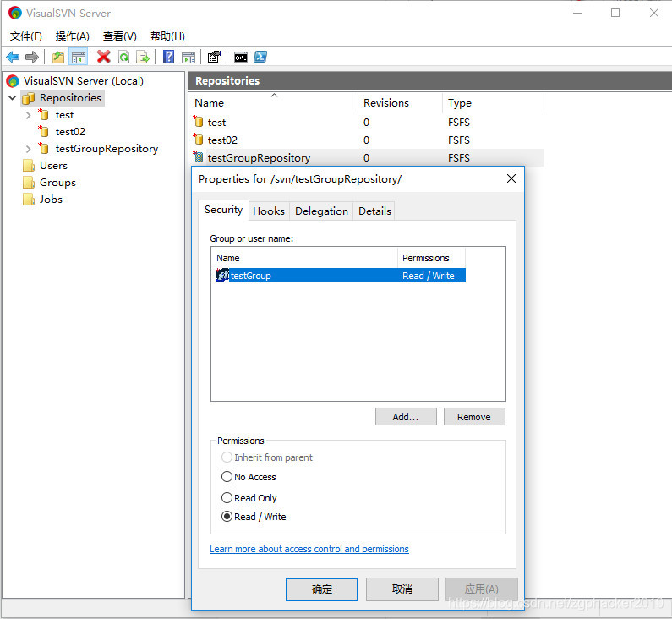Select the test02 row in Repositories list
672x619 pixels.
point(368,140)
